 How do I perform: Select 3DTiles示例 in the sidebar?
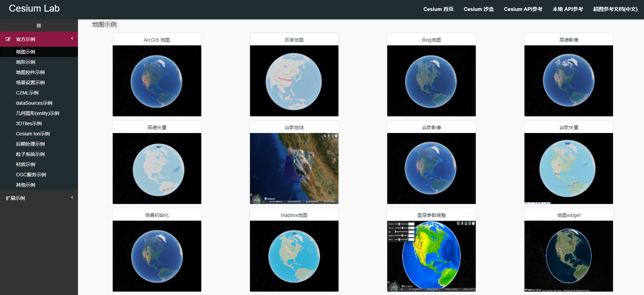tap(29, 123)
